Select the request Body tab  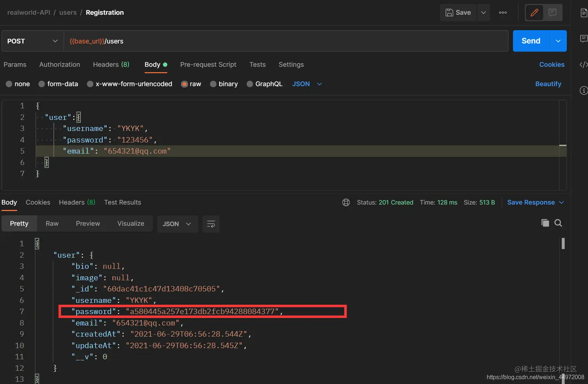[x=156, y=65]
